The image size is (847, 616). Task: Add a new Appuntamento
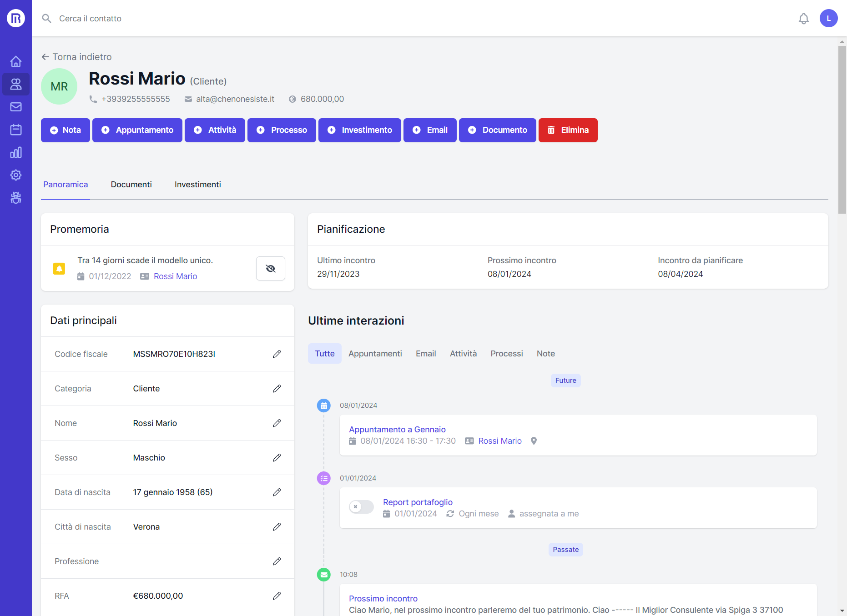[137, 130]
